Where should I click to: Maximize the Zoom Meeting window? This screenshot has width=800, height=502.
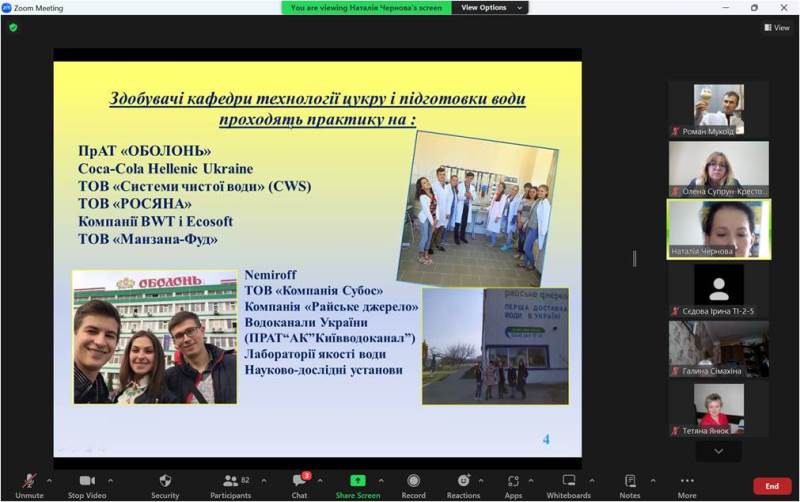click(x=754, y=8)
